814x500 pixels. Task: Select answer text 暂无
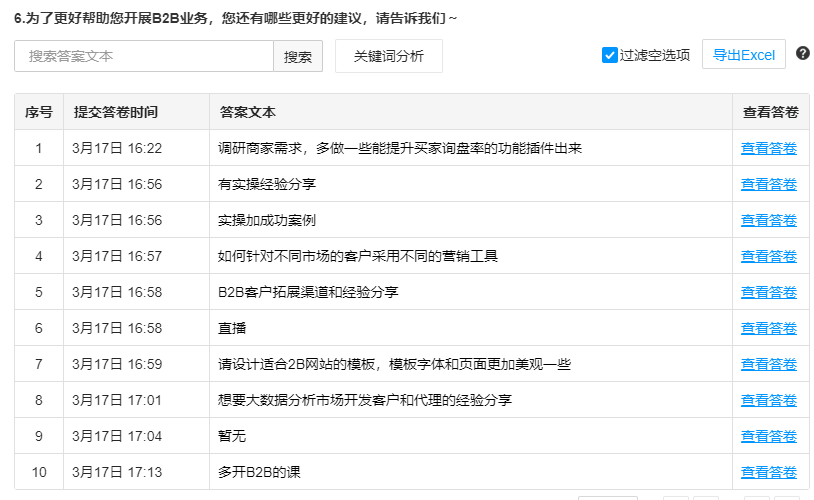(232, 436)
